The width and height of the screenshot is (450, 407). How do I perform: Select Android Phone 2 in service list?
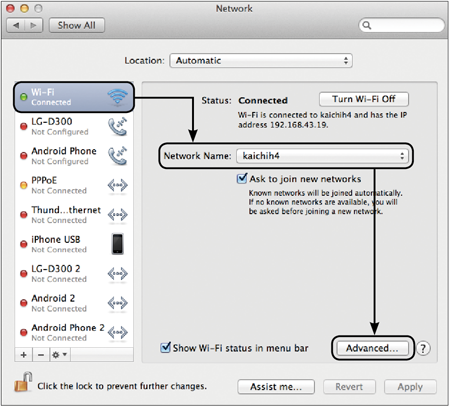click(74, 332)
